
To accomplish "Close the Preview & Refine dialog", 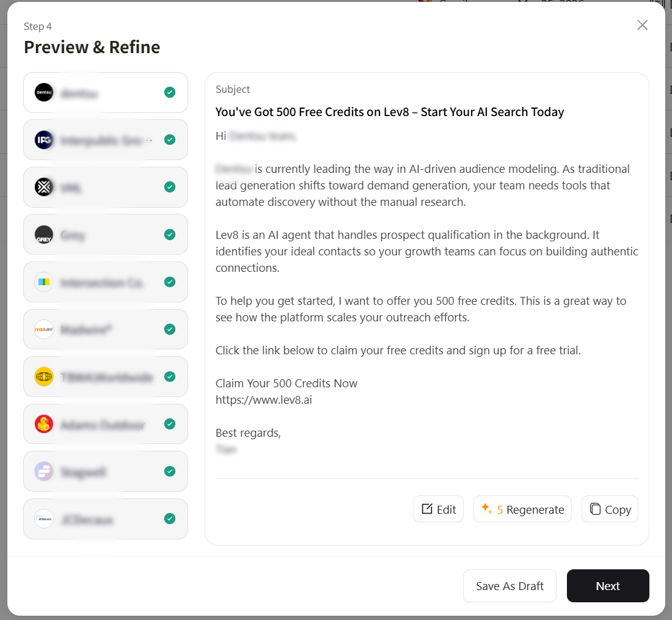I will [642, 25].
